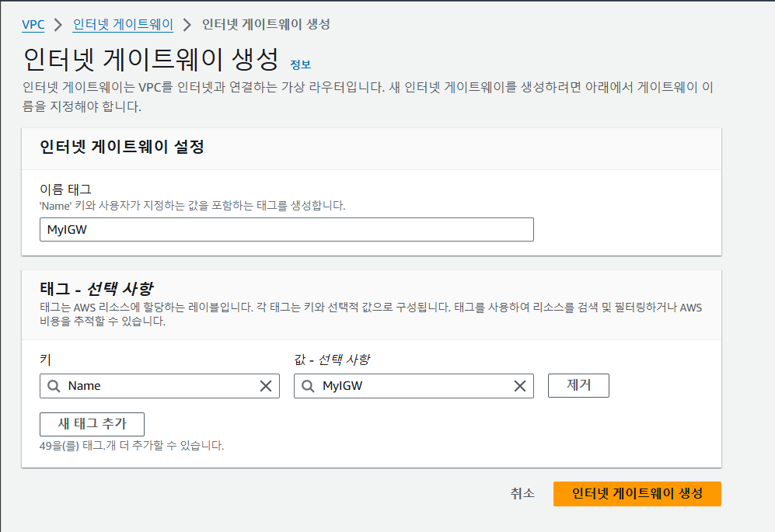The width and height of the screenshot is (775, 532).
Task: Click the 인터넷 게이트웨이 설정 section heading
Action: (121, 147)
